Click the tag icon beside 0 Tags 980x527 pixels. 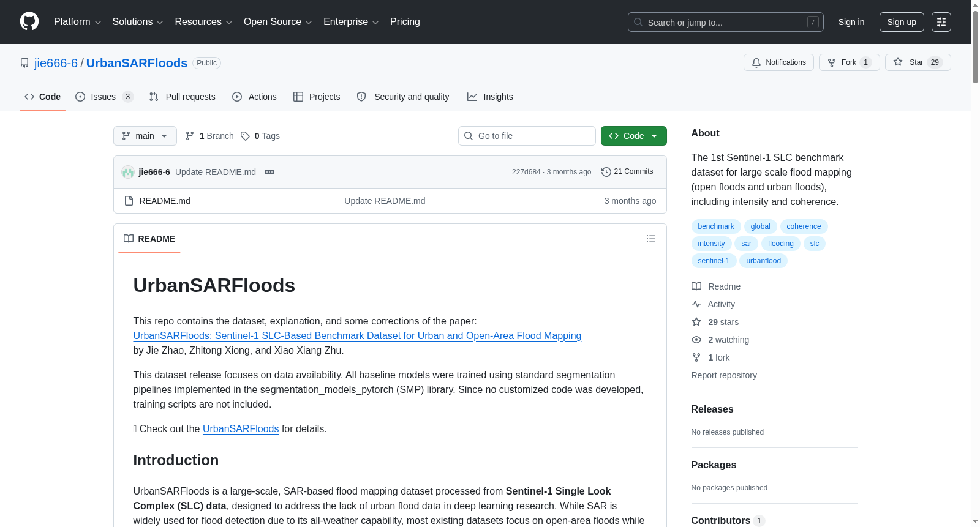pos(245,136)
